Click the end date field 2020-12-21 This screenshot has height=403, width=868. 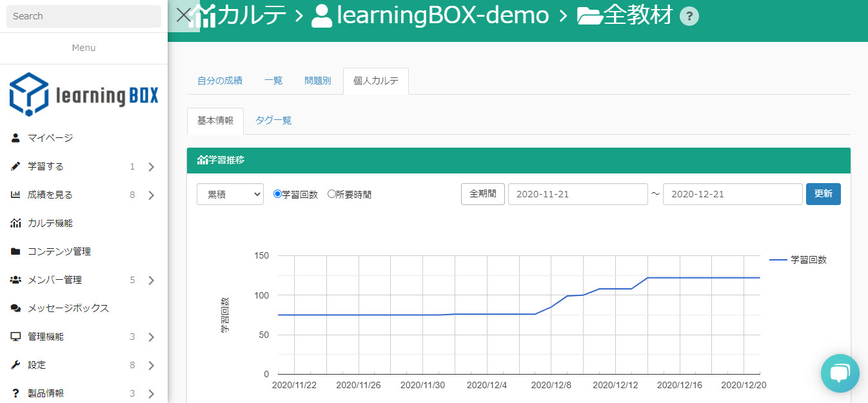point(733,194)
